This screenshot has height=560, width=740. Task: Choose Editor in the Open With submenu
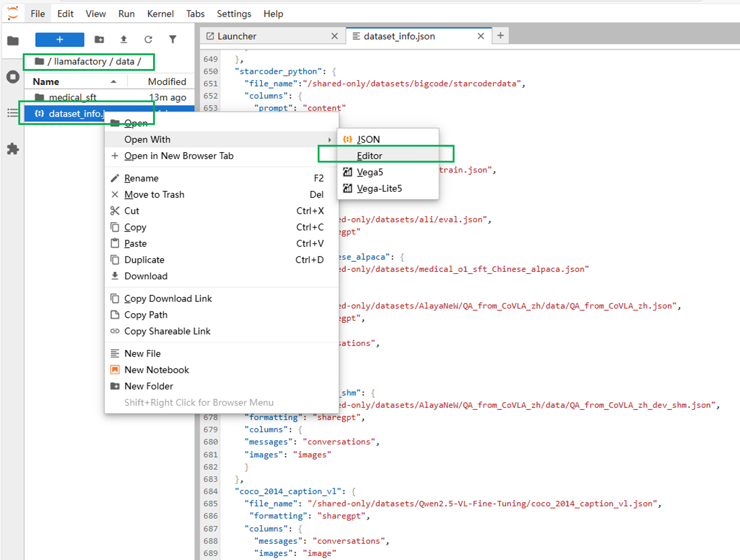tap(369, 156)
